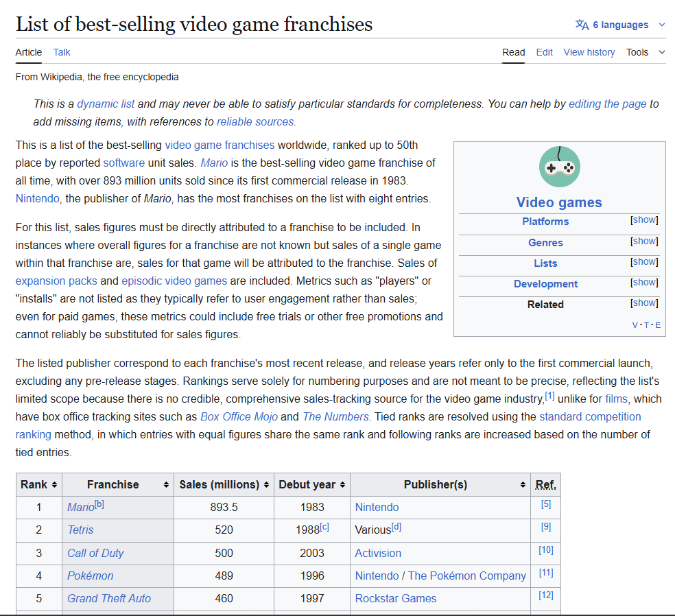Follow the films link
Image resolution: width=675 pixels, height=616 pixels.
point(617,399)
